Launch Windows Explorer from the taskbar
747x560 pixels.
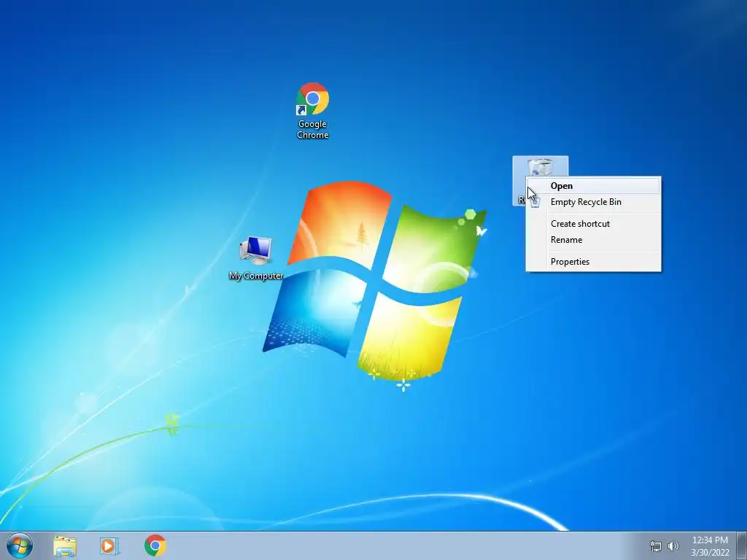pos(65,545)
